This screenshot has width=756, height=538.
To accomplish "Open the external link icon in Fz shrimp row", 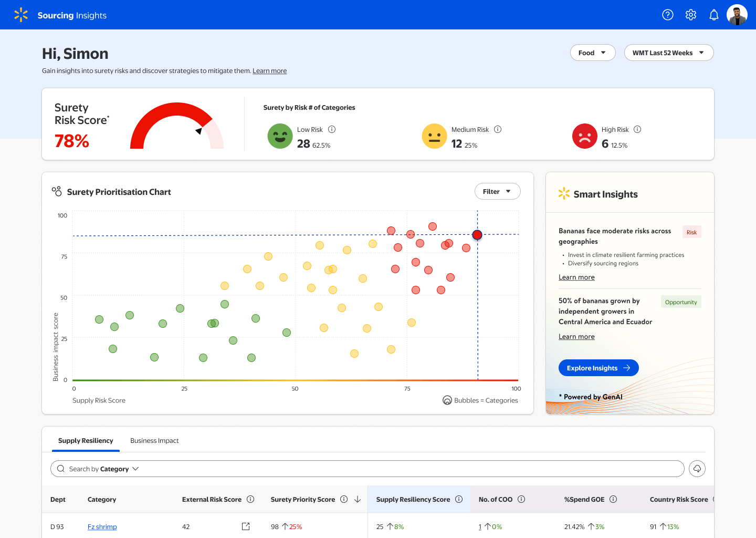I will (x=245, y=526).
